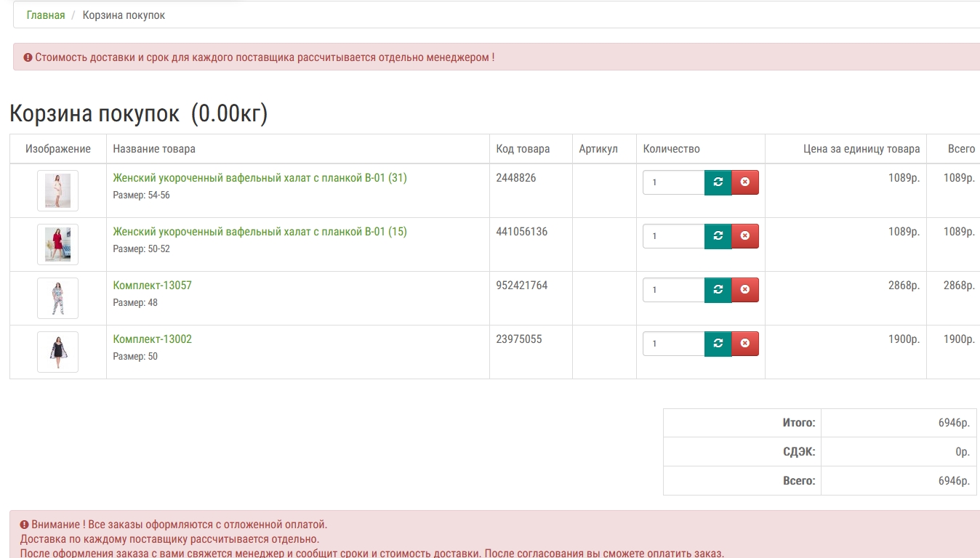This screenshot has height=558, width=980.
Task: Update quantity for Комплект-13002
Action: 718,344
